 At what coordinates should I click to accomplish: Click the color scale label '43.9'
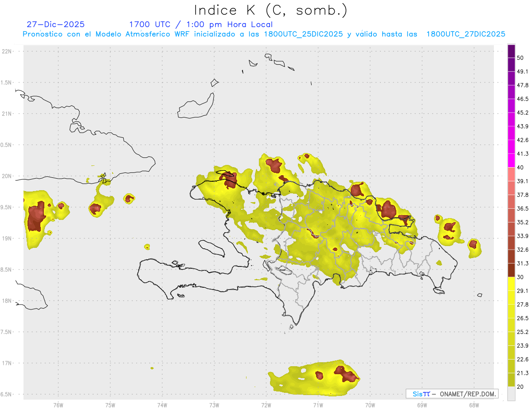[523, 126]
